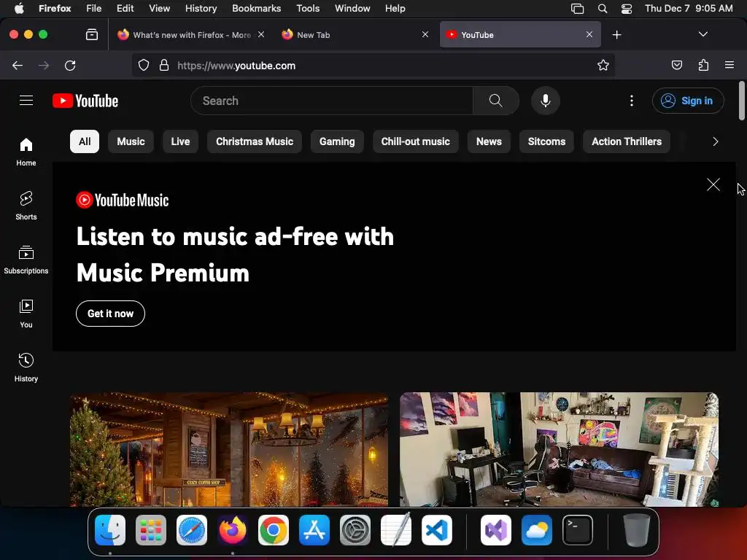The image size is (747, 560).
Task: Save page to Pocket
Action: pos(676,65)
